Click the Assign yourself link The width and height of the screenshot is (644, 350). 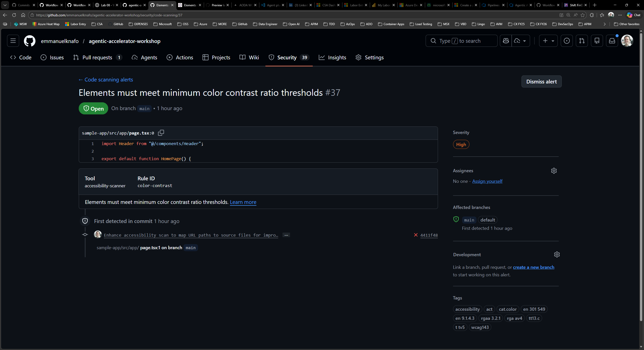pyautogui.click(x=487, y=181)
